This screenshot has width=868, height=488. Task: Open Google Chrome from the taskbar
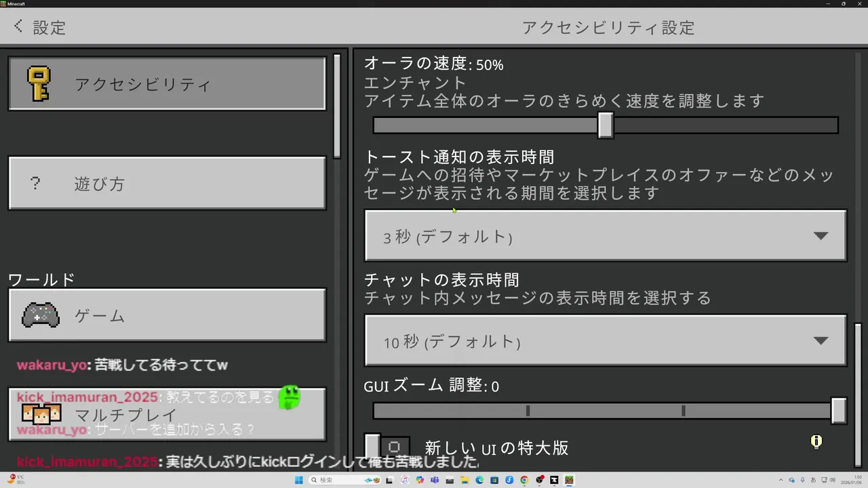524,480
